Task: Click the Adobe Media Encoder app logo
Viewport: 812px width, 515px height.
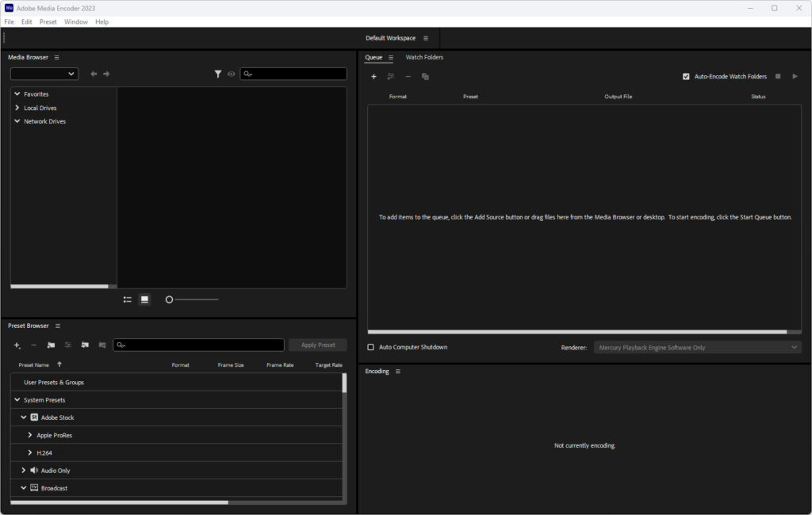Action: (9, 8)
